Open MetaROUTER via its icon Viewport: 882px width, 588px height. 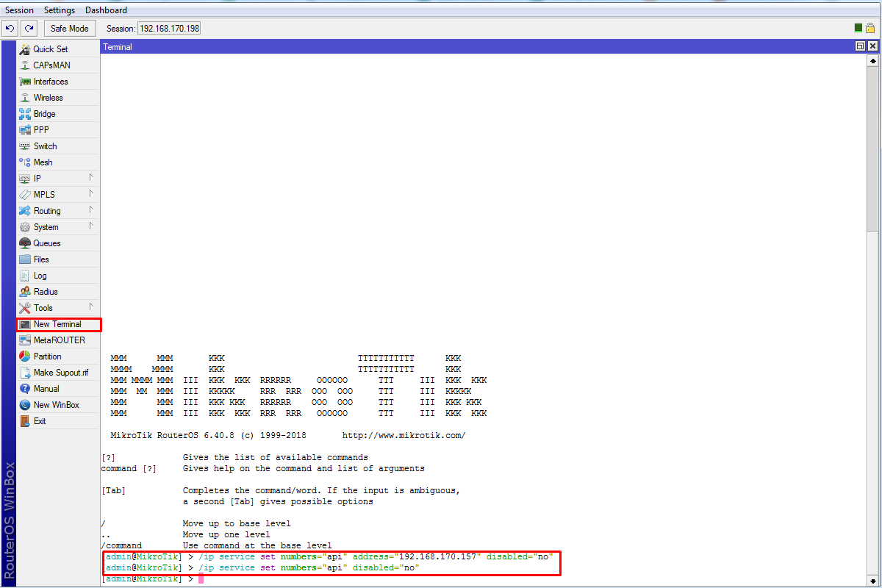(x=25, y=340)
